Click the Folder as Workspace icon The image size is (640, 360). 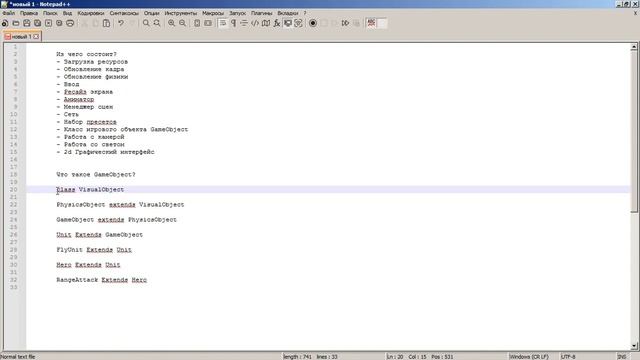[x=288, y=23]
